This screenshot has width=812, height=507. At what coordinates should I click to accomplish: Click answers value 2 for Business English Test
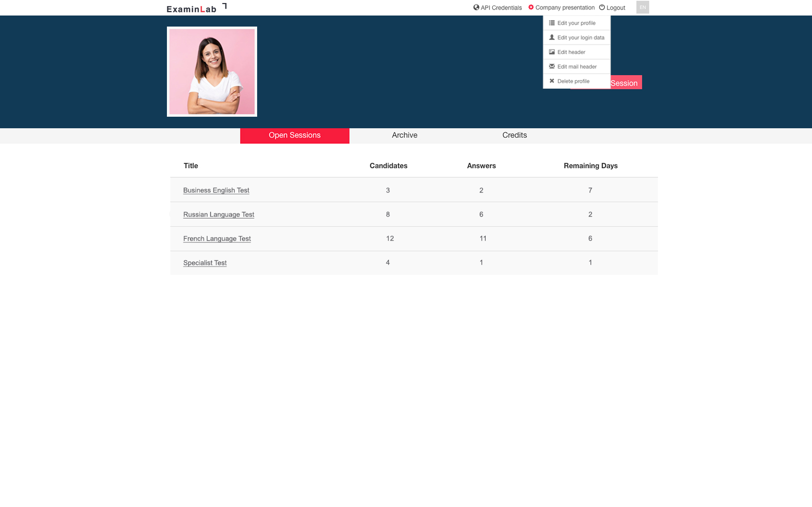click(x=481, y=190)
